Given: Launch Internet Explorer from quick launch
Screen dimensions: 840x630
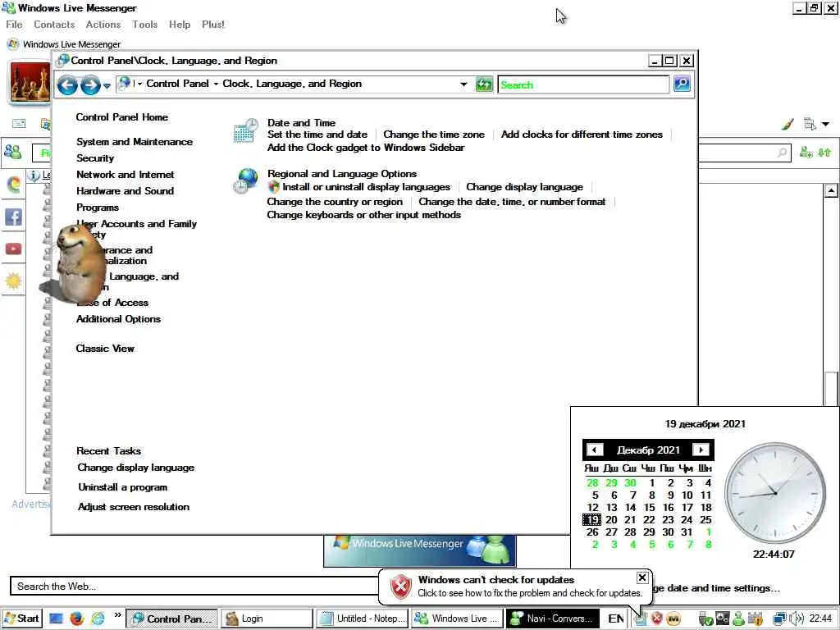Looking at the screenshot, I should pyautogui.click(x=98, y=619).
